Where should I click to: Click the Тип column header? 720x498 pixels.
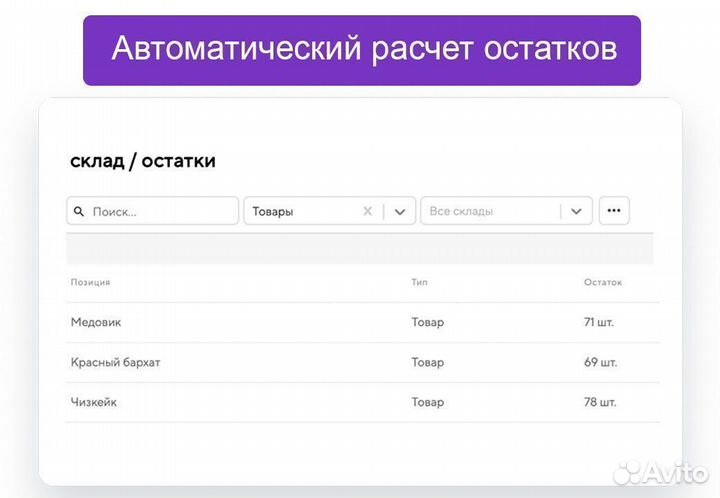pyautogui.click(x=419, y=282)
